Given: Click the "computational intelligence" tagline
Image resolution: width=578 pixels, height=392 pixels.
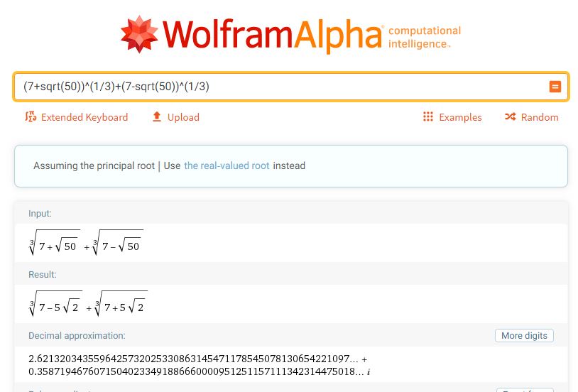Looking at the screenshot, I should tap(425, 37).
